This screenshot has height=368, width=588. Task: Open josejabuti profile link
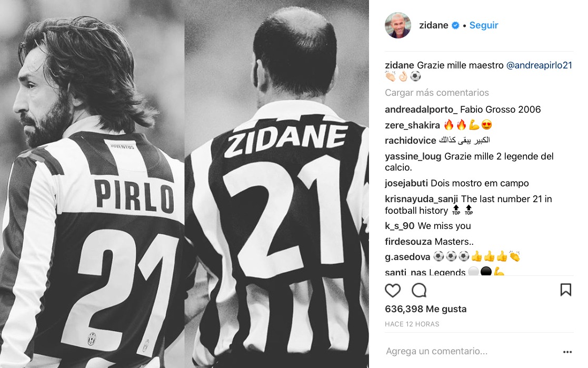pyautogui.click(x=406, y=183)
